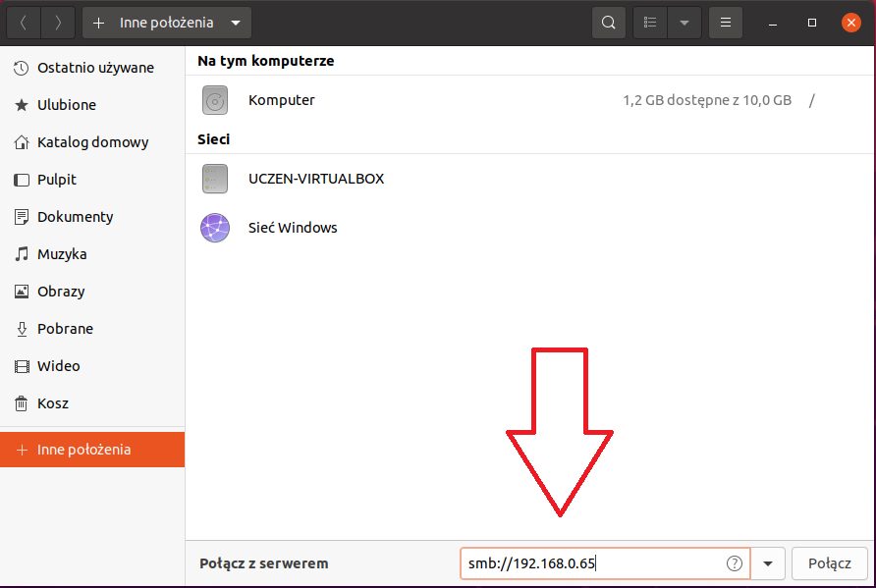Open Sieć Windows entry name
Image resolution: width=876 pixels, height=588 pixels.
293,228
